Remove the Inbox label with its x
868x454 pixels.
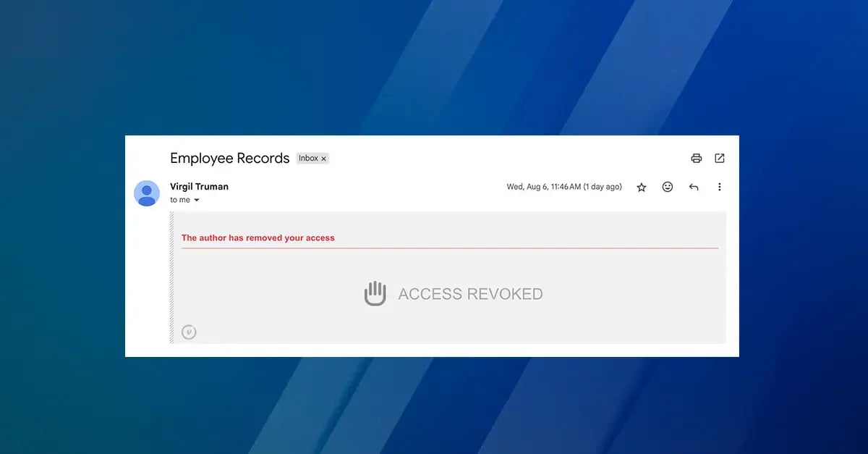323,159
